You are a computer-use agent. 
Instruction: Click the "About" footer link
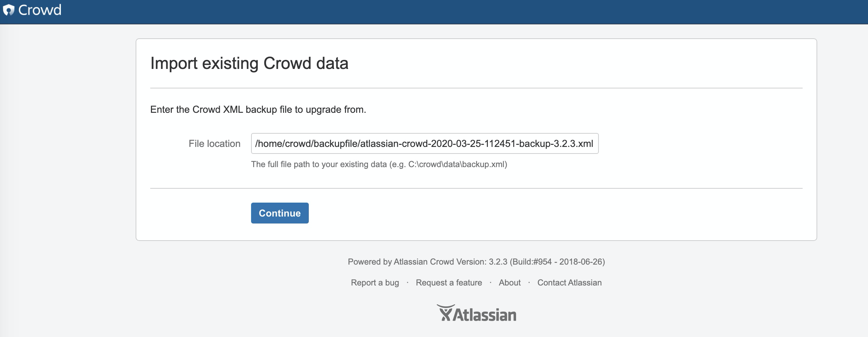pyautogui.click(x=510, y=282)
